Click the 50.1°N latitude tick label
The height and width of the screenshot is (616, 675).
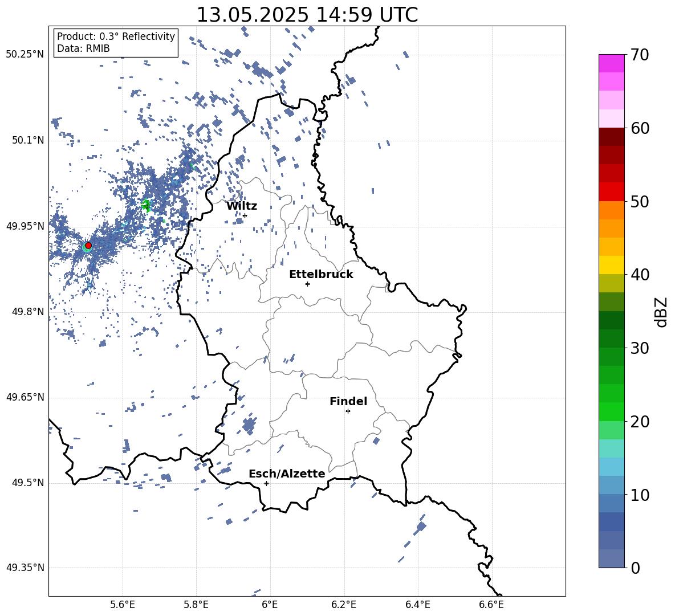(28, 141)
